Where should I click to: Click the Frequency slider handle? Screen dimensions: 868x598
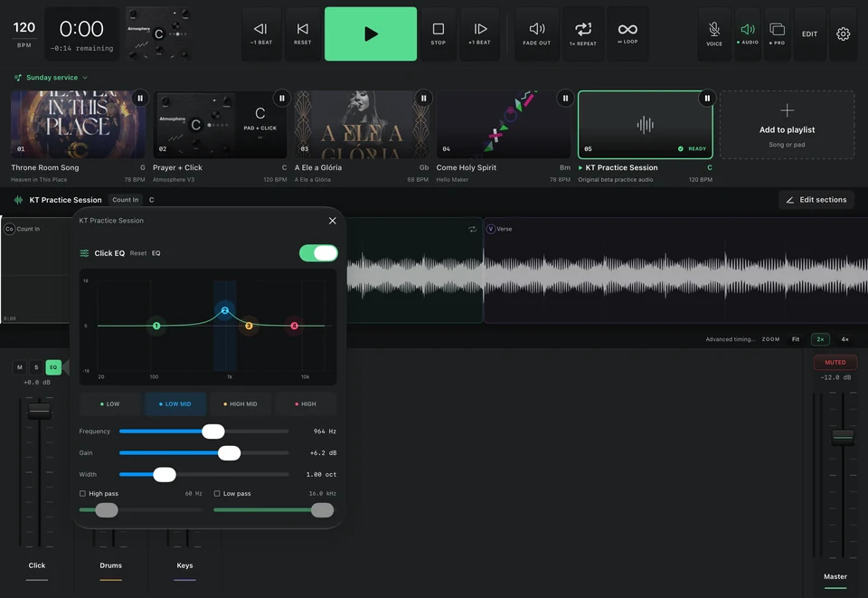click(213, 432)
